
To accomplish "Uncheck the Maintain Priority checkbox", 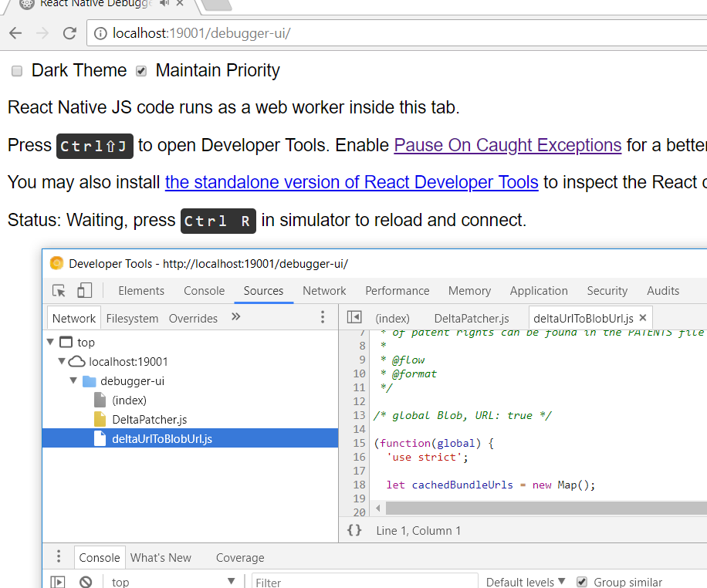I will coord(140,70).
